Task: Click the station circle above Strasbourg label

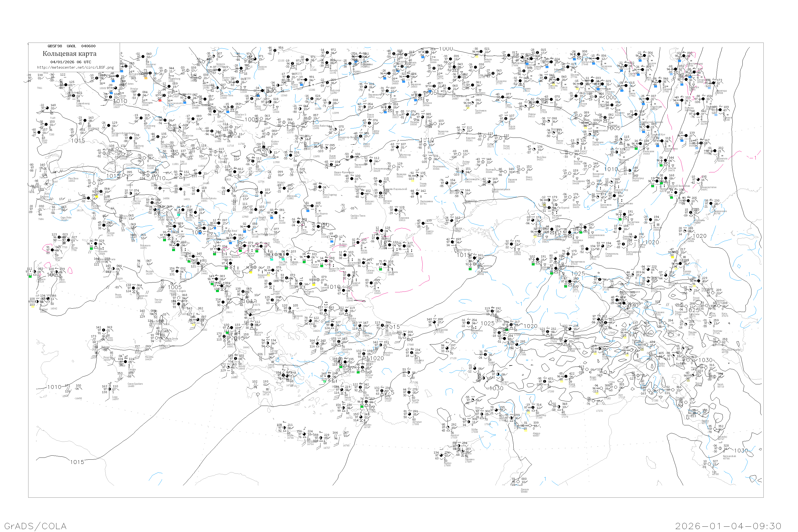Action: pyautogui.click(x=85, y=120)
